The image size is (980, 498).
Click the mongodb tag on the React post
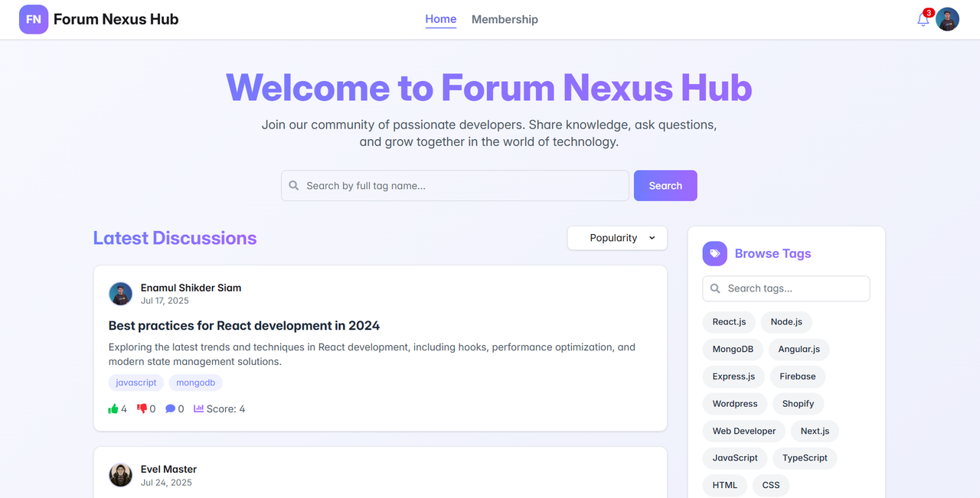(196, 382)
